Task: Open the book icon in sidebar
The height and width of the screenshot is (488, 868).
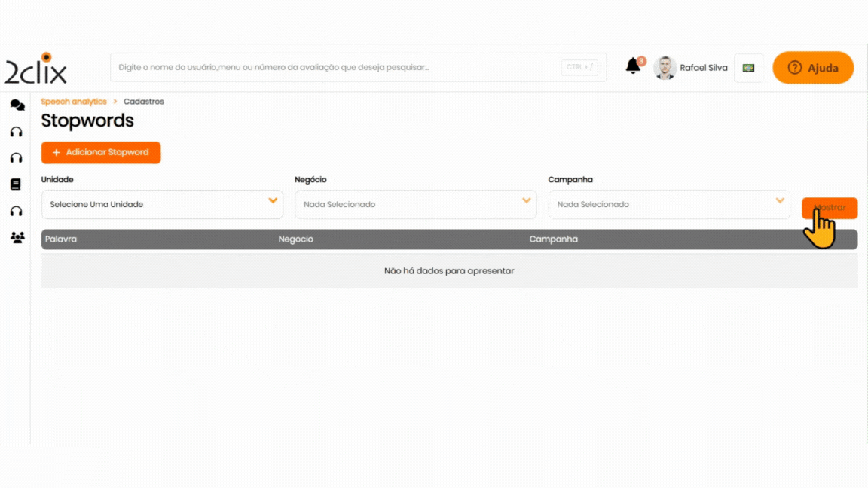Action: [16, 185]
